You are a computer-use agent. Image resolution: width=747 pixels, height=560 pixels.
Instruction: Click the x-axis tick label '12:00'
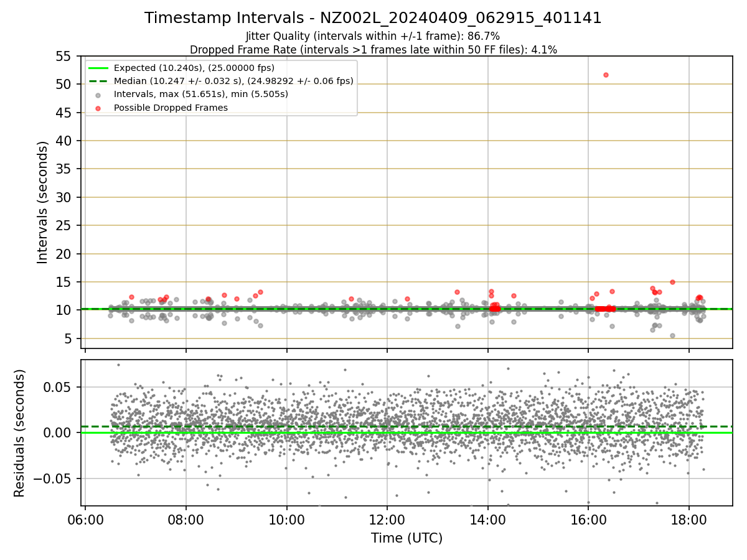(x=387, y=519)
